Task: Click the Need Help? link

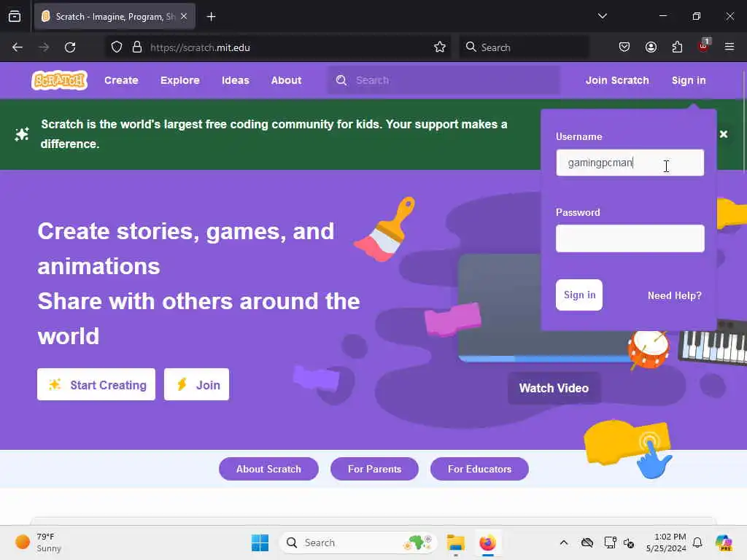Action: pyautogui.click(x=674, y=295)
